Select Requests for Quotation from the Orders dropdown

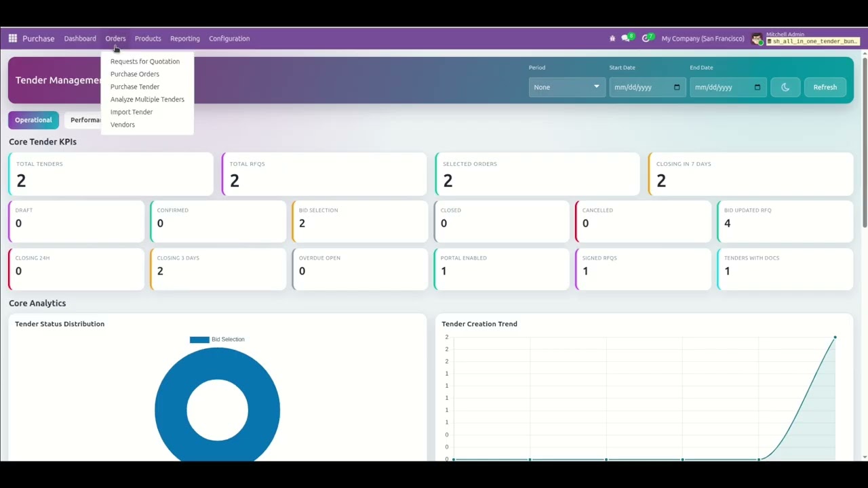tap(145, 61)
